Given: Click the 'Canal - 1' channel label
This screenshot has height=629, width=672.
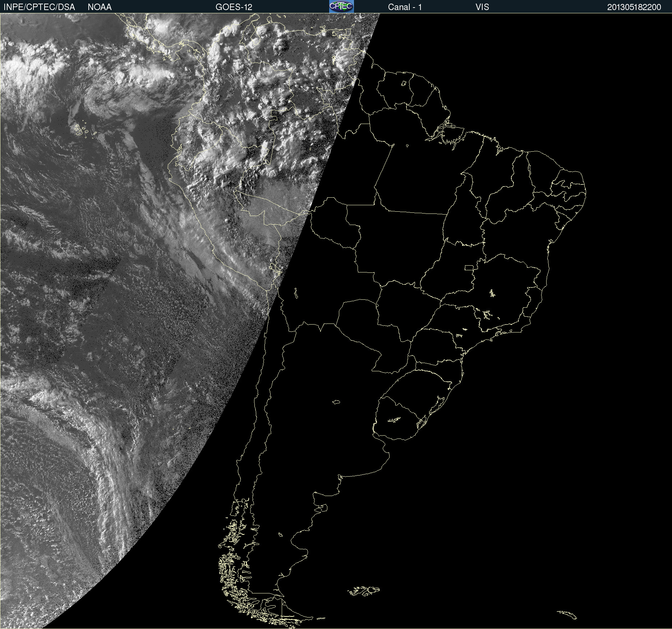Looking at the screenshot, I should click(405, 7).
